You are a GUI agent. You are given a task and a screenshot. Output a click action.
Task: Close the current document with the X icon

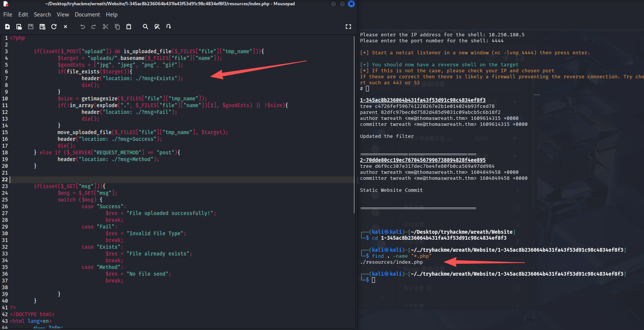[x=65, y=27]
